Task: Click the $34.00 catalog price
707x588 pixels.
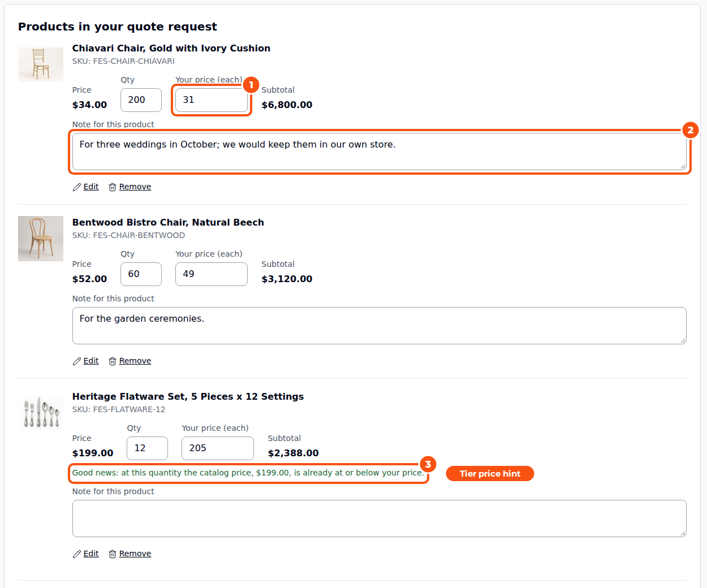Action: pyautogui.click(x=89, y=105)
